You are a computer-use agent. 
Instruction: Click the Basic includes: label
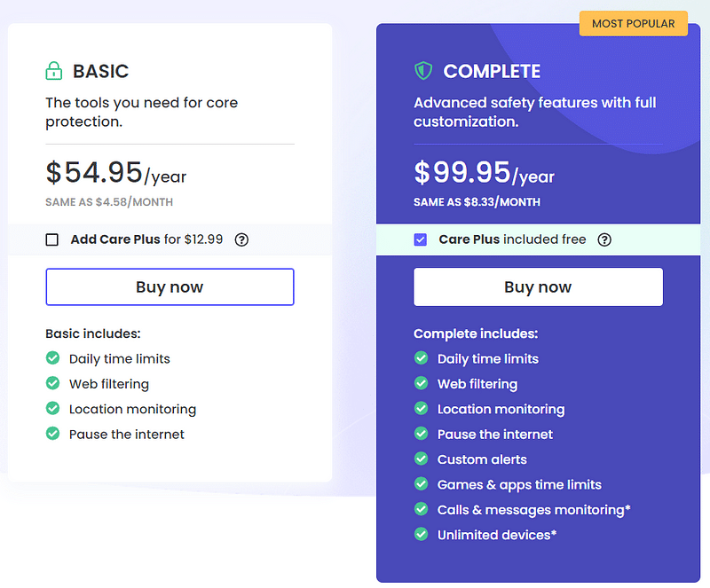[93, 333]
